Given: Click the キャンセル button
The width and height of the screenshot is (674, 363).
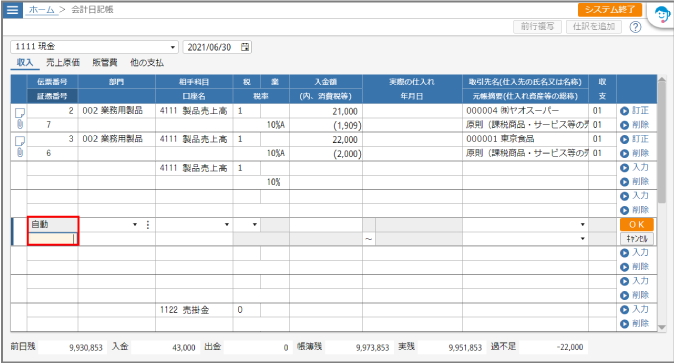Looking at the screenshot, I should 637,238.
